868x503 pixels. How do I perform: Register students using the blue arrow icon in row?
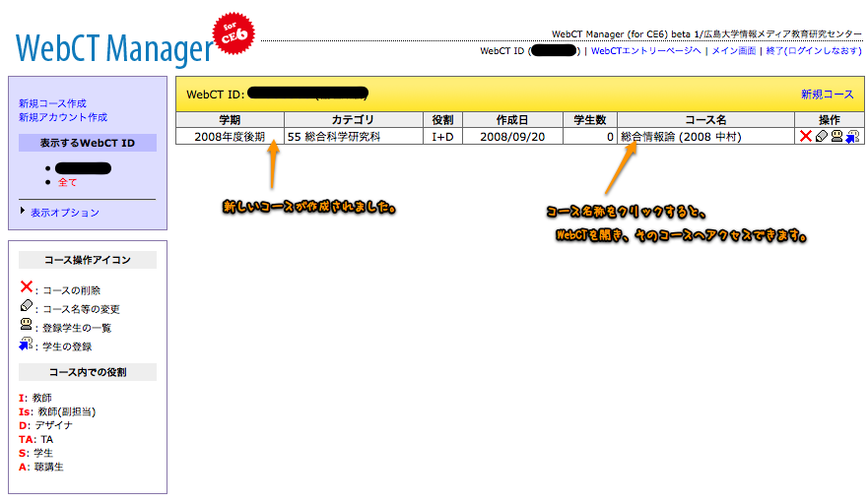pos(852,136)
